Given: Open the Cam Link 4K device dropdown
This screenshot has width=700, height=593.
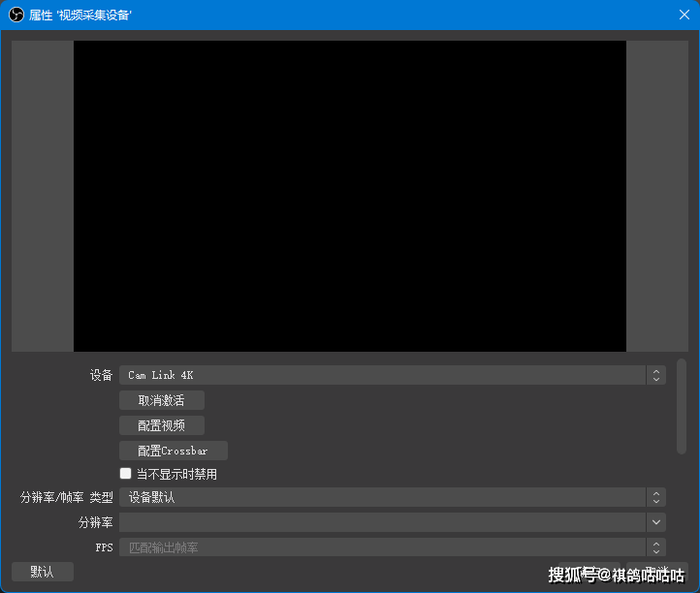Looking at the screenshot, I should [383, 375].
